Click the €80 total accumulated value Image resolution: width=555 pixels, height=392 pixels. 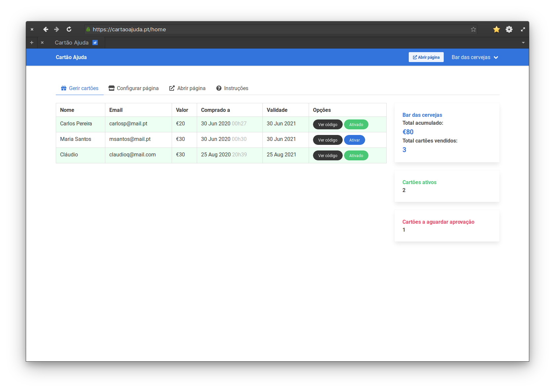point(408,132)
